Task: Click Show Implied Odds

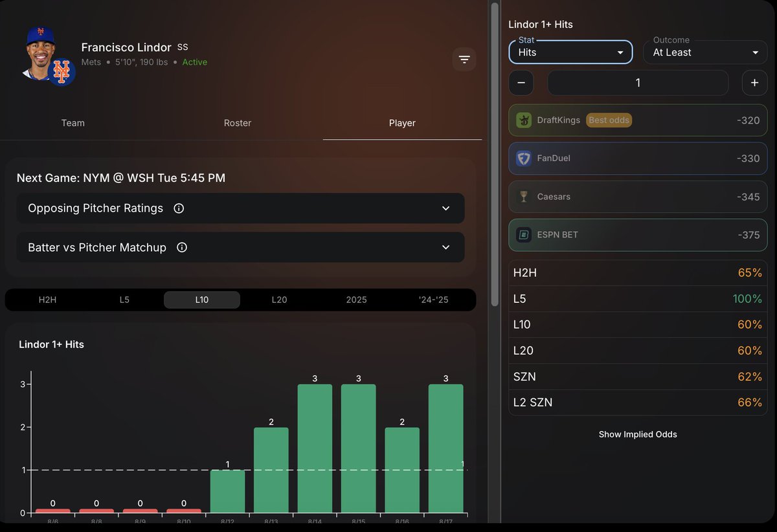Action: pos(638,434)
